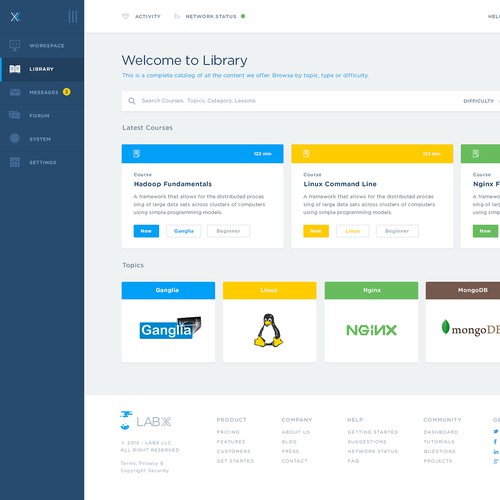Click the Network Status bar chart icon
This screenshot has height=500, width=500.
177,16
